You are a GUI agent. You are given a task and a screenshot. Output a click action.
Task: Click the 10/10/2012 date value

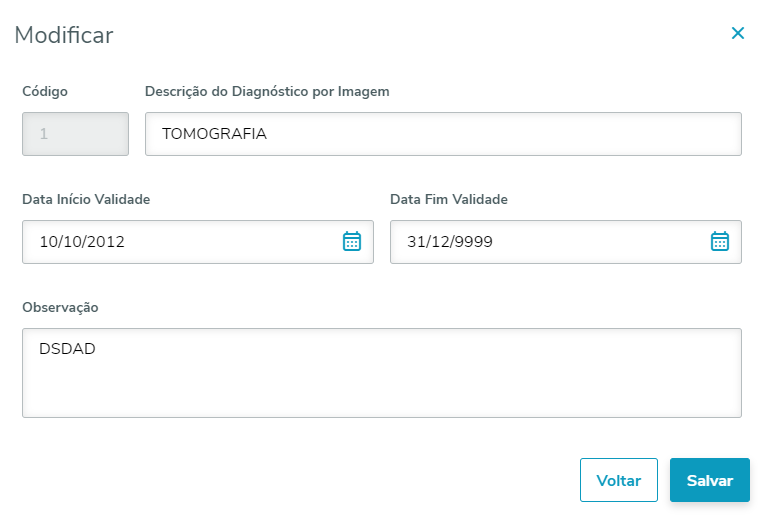pos(82,242)
